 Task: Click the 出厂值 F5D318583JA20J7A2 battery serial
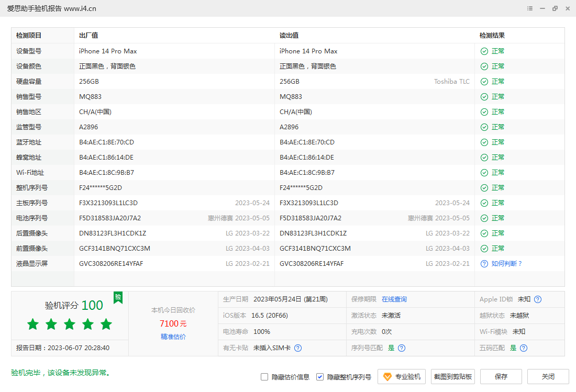[110, 218]
